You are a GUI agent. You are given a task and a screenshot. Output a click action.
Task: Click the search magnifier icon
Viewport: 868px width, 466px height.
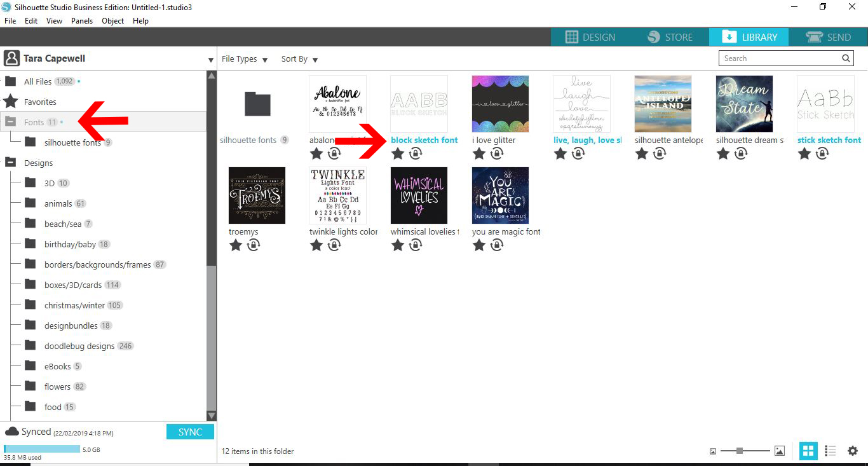point(846,58)
